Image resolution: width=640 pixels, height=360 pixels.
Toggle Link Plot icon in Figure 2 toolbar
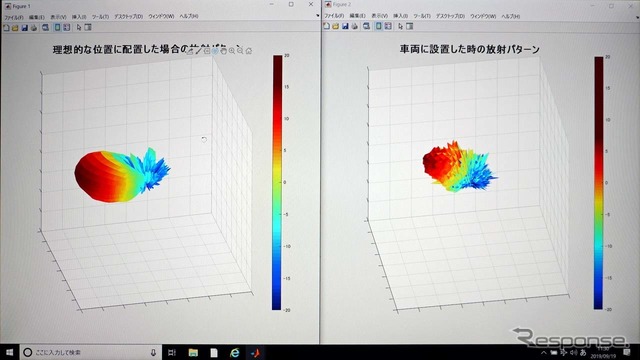pyautogui.click(x=367, y=26)
